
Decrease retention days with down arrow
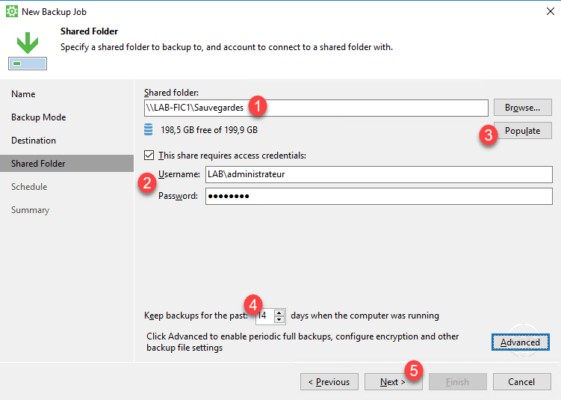tap(279, 319)
